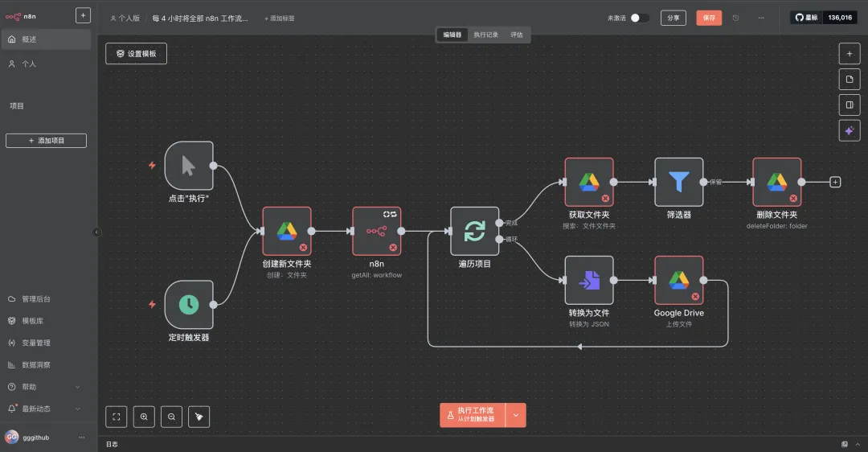The width and height of the screenshot is (868, 452).
Task: Click 分享 share button
Action: [x=674, y=18]
